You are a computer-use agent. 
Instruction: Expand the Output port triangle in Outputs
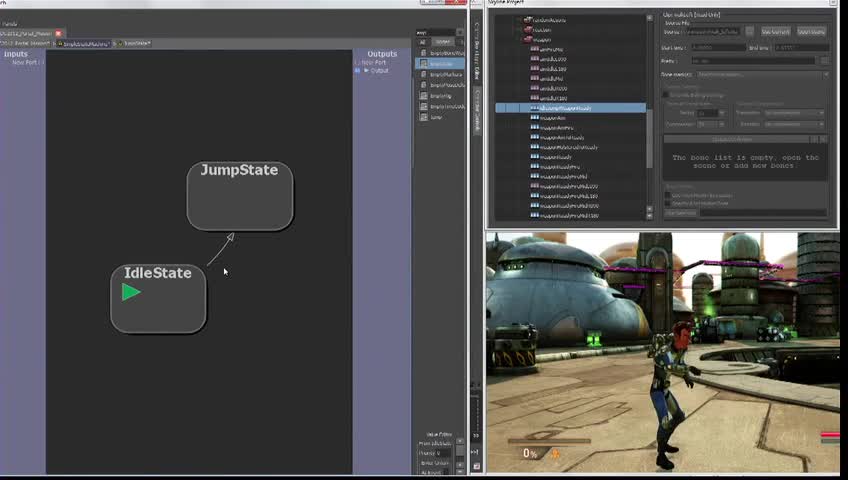(366, 70)
